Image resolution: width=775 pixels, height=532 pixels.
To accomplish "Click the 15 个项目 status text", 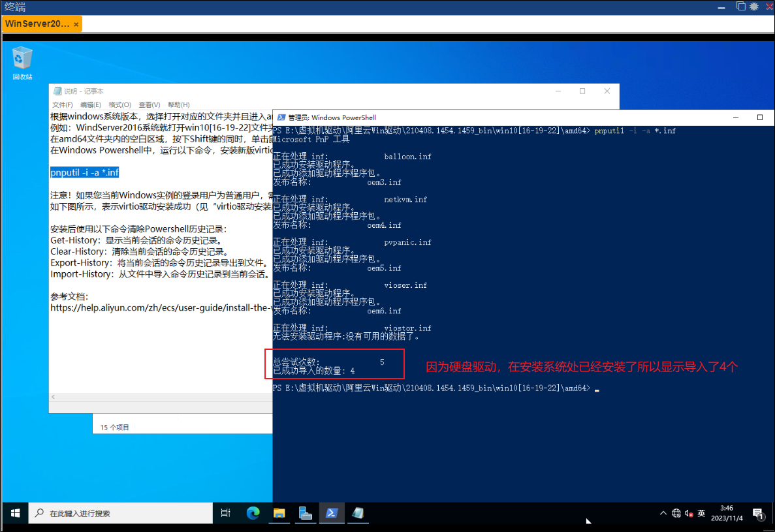I will pos(115,428).
